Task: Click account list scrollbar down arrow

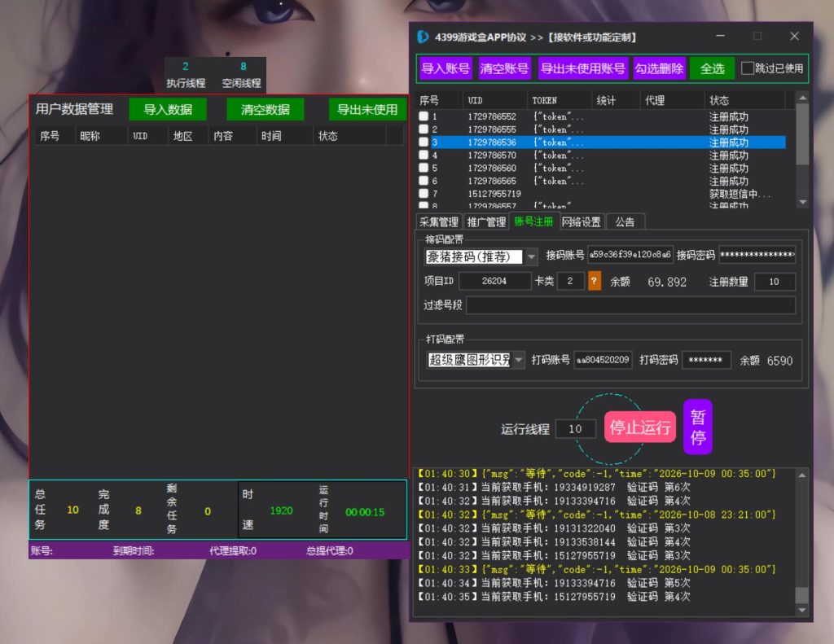Action: [x=802, y=202]
